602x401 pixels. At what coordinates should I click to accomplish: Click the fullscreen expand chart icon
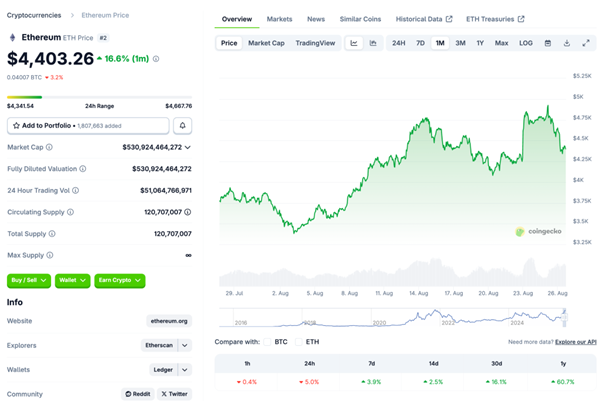pos(586,43)
